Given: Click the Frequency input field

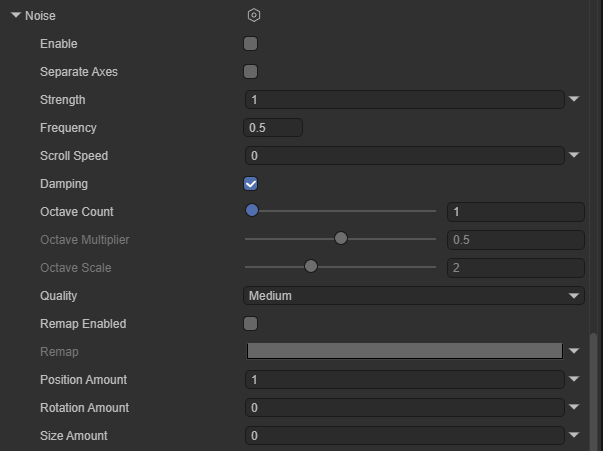Looking at the screenshot, I should tap(273, 128).
